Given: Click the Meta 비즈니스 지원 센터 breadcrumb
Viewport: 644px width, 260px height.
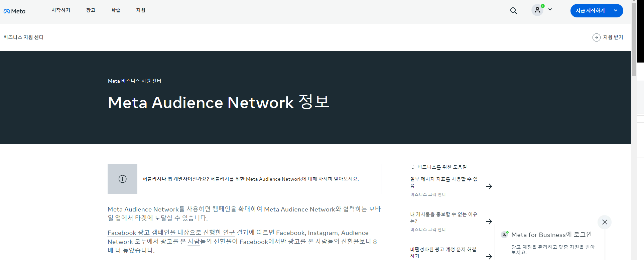Looking at the screenshot, I should pyautogui.click(x=135, y=81).
